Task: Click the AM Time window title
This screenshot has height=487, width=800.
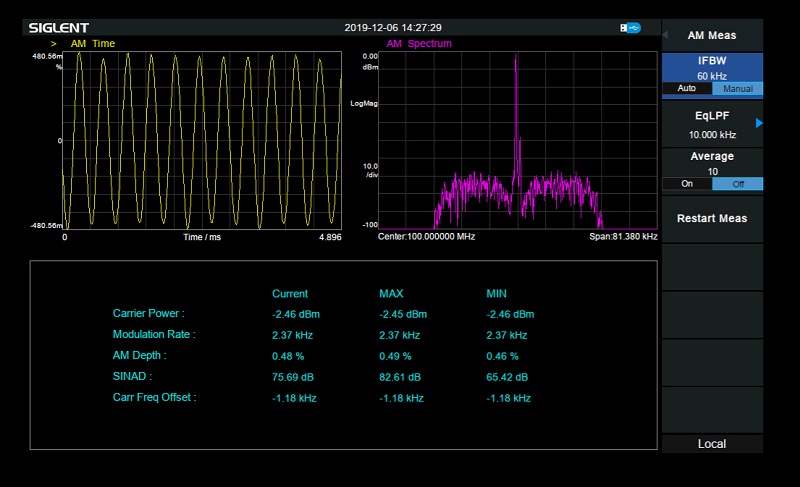Action: tap(93, 44)
